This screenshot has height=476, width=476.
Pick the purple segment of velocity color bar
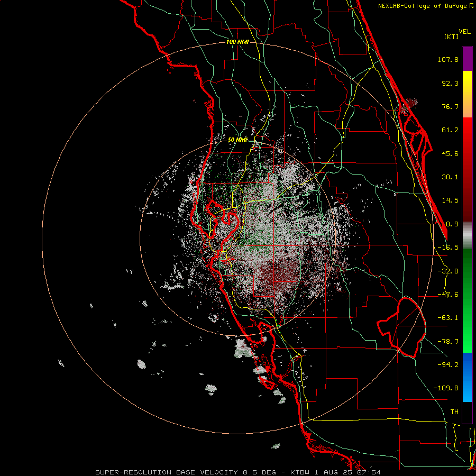467,59
